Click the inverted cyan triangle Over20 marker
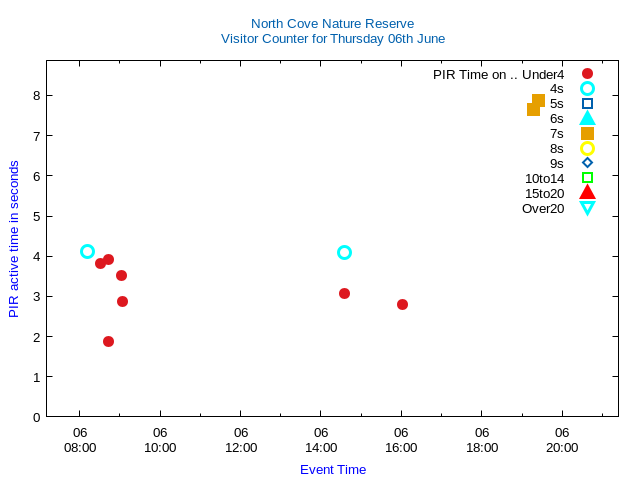 (x=587, y=208)
